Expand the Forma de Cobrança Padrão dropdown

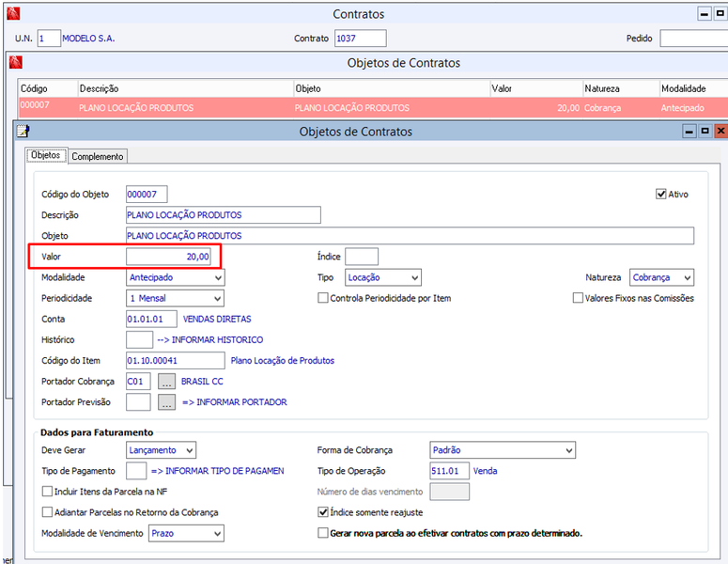pyautogui.click(x=503, y=450)
